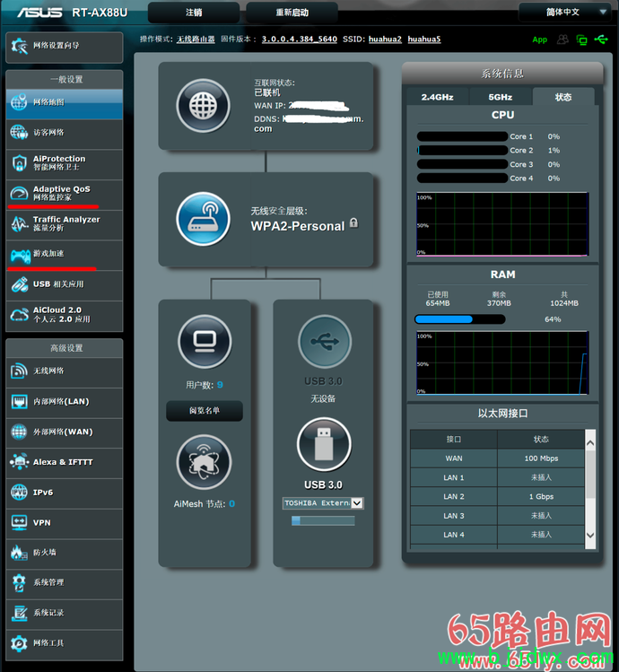
Task: Open Firewall flame icon
Action: 19,553
